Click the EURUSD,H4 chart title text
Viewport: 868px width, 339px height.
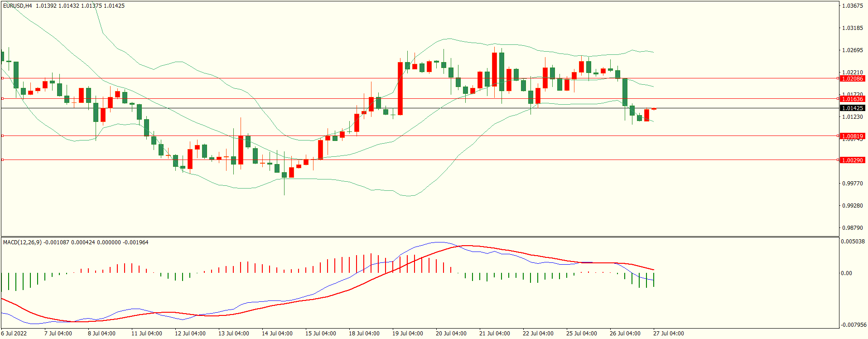[x=17, y=6]
